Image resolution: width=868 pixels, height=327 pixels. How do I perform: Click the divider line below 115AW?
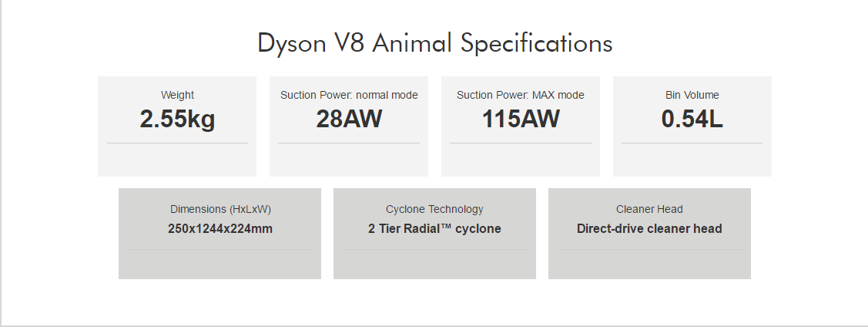(x=521, y=143)
